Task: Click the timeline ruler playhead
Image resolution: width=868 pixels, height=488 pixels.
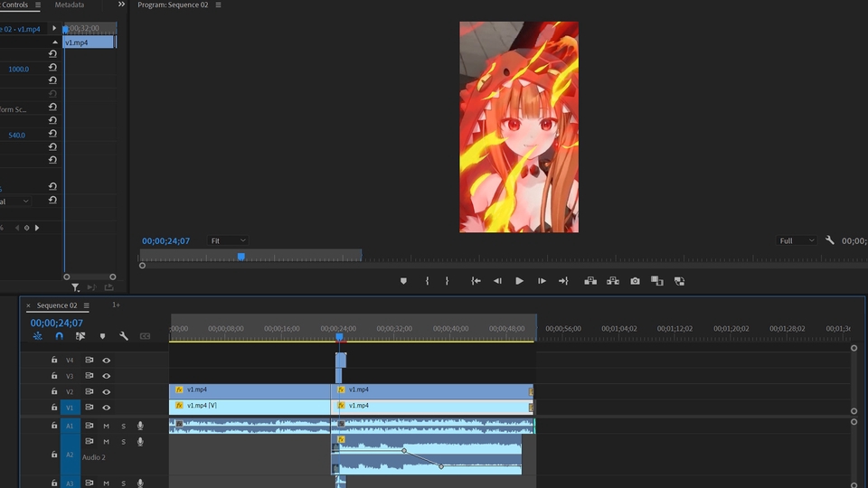Action: coord(339,336)
